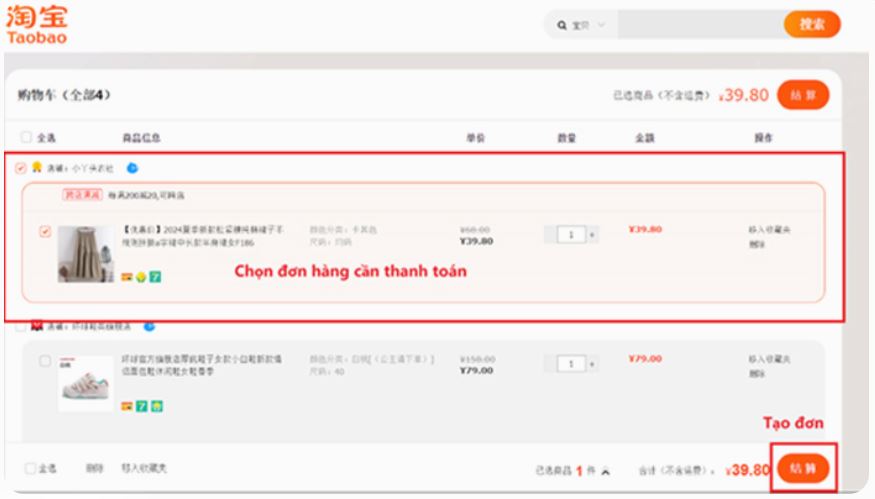Open the sneaker product title link
The image size is (875, 499).
click(201, 364)
